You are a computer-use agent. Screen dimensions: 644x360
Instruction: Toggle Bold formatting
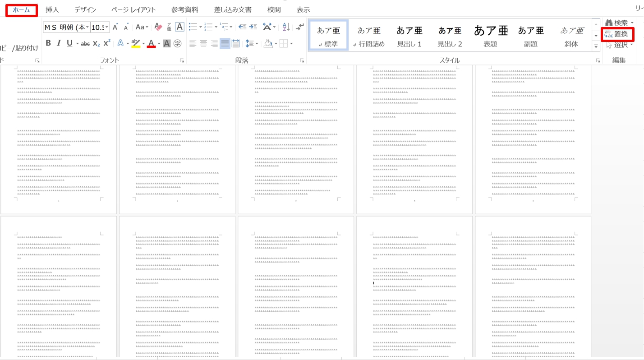[x=48, y=43]
